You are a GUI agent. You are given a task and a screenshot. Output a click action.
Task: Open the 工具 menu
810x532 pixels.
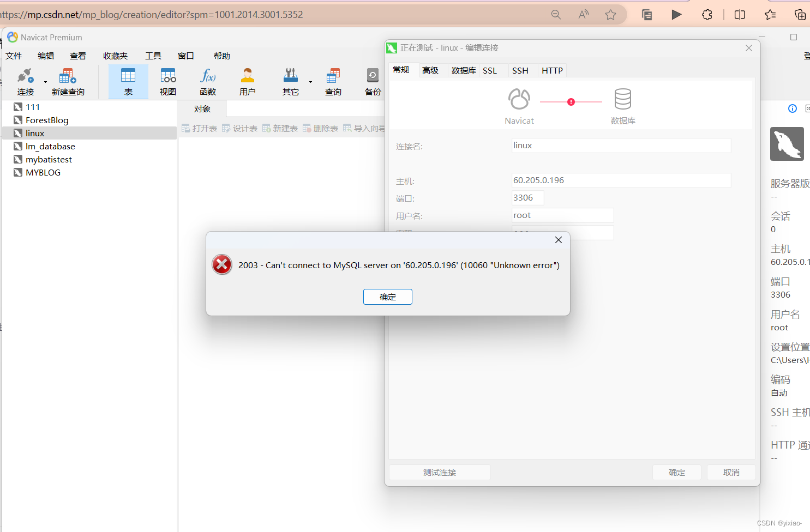pos(153,56)
